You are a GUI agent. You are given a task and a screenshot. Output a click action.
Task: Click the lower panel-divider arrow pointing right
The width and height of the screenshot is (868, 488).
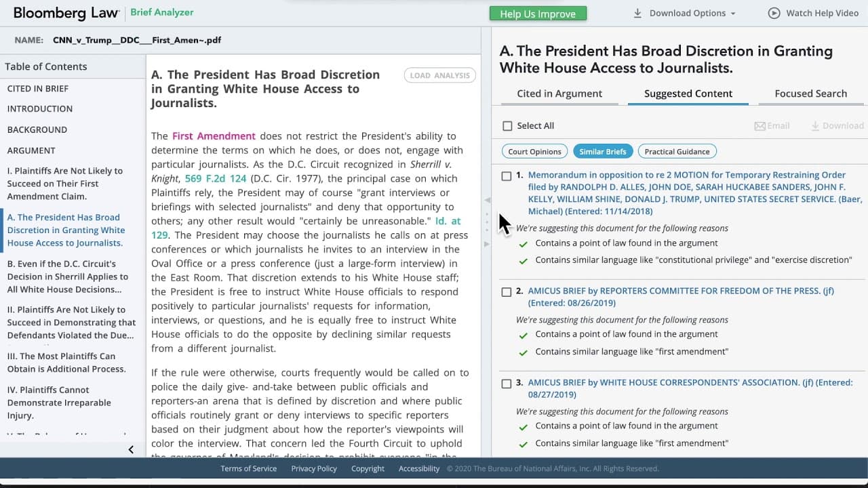pos(486,244)
